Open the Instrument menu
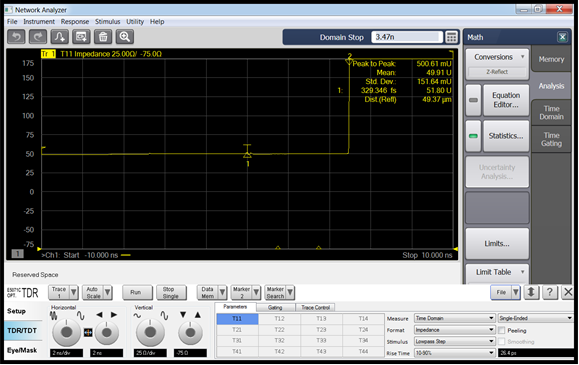This screenshot has height=365, width=579. [x=39, y=21]
